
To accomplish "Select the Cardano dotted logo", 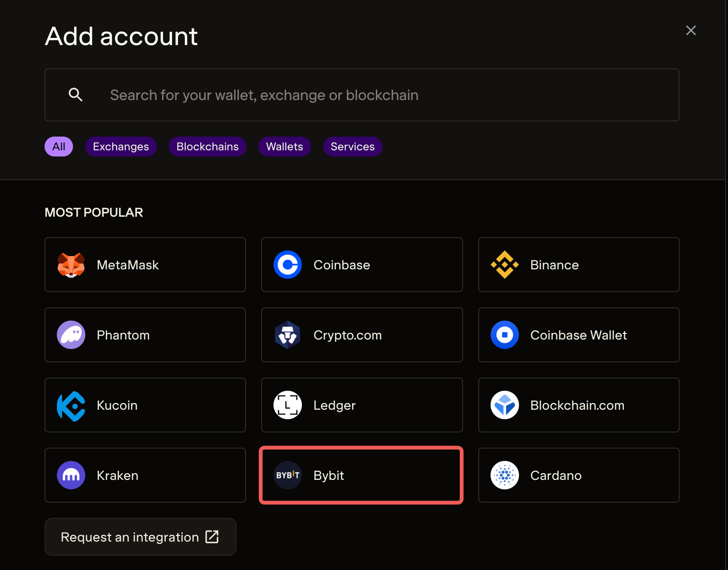I will click(x=505, y=475).
